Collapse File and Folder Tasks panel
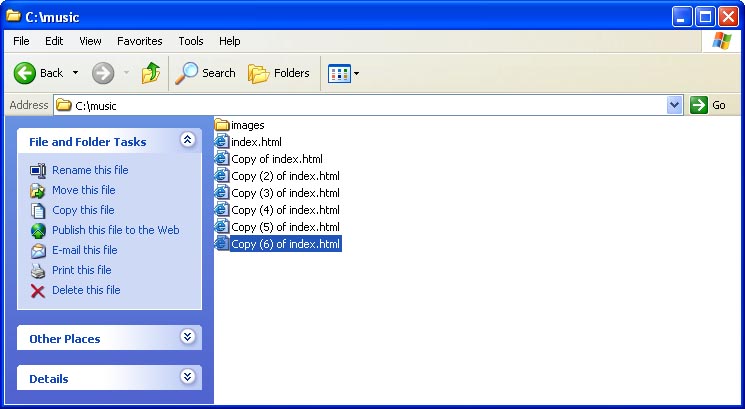Viewport: 745px width, 409px height. [x=187, y=140]
